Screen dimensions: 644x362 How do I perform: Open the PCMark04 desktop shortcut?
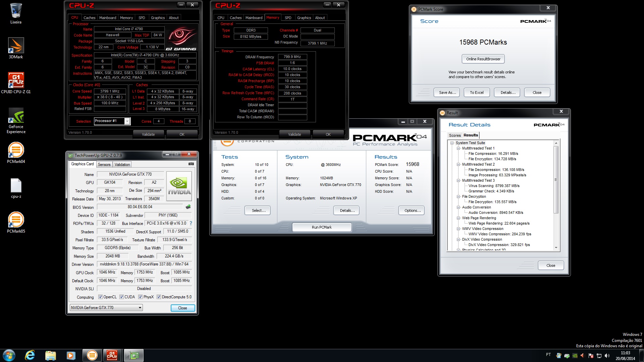pyautogui.click(x=16, y=153)
